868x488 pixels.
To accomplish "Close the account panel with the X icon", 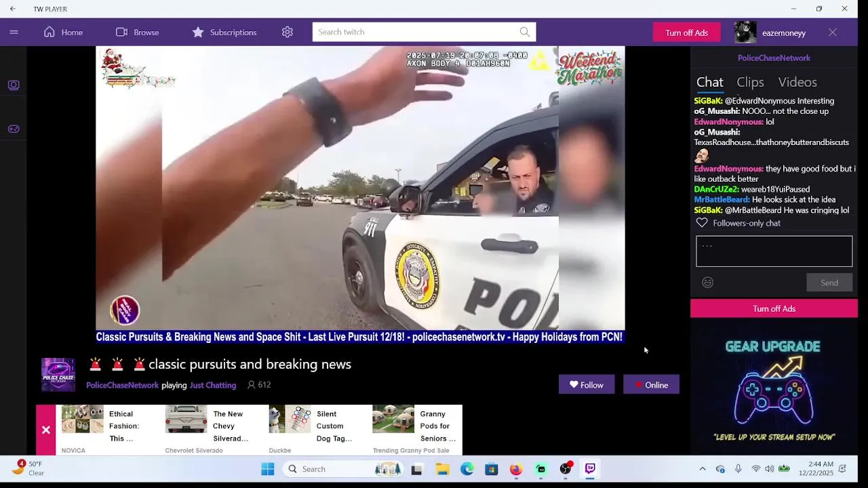I will click(833, 33).
